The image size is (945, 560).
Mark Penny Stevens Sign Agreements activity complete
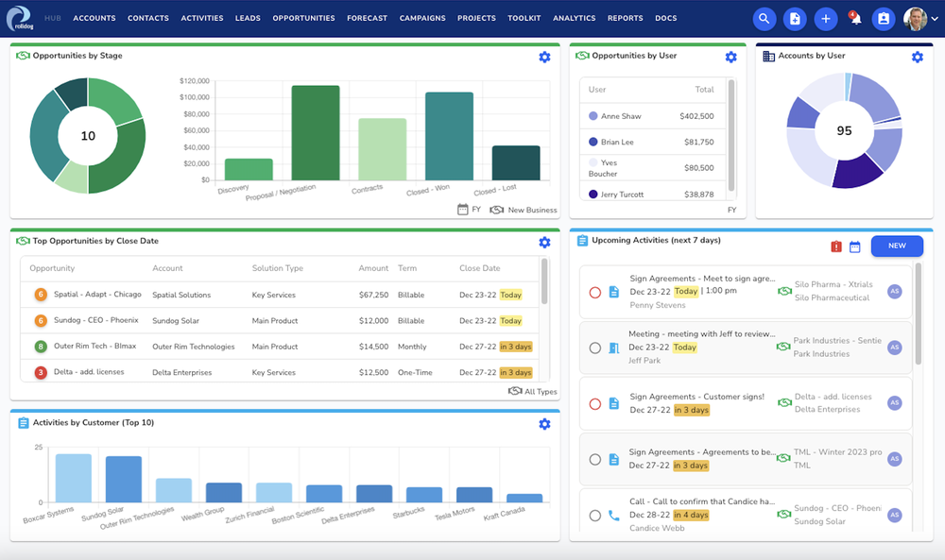point(594,293)
